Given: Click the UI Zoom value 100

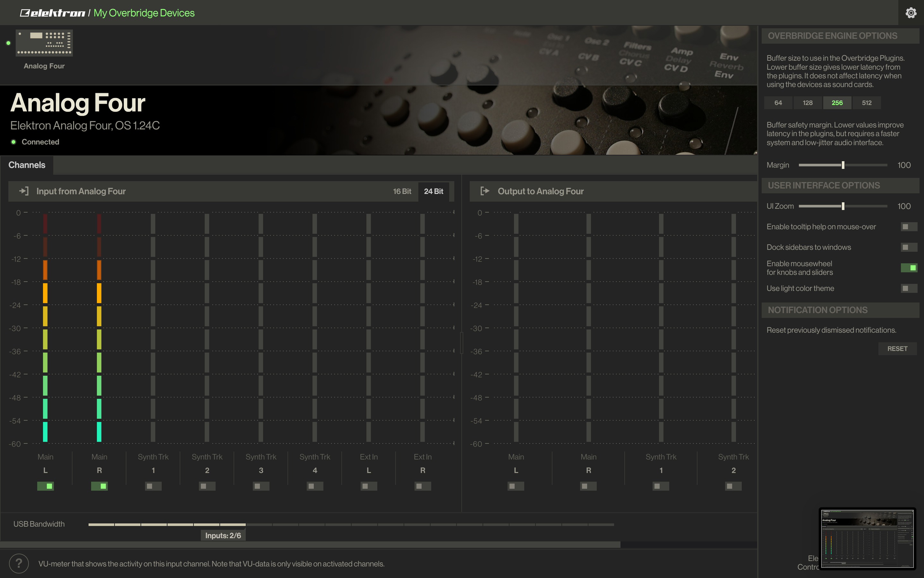Looking at the screenshot, I should tap(904, 206).
